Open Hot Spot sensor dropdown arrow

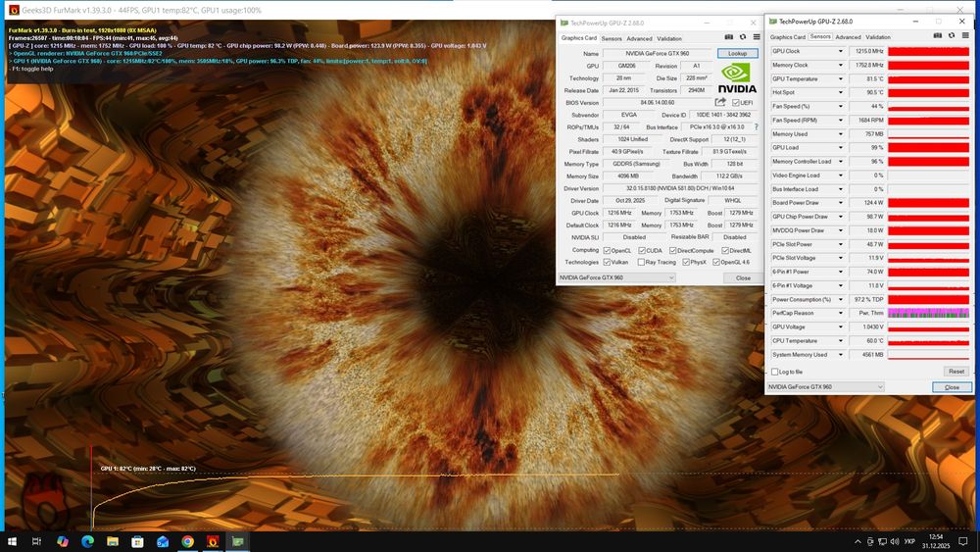pyautogui.click(x=840, y=92)
